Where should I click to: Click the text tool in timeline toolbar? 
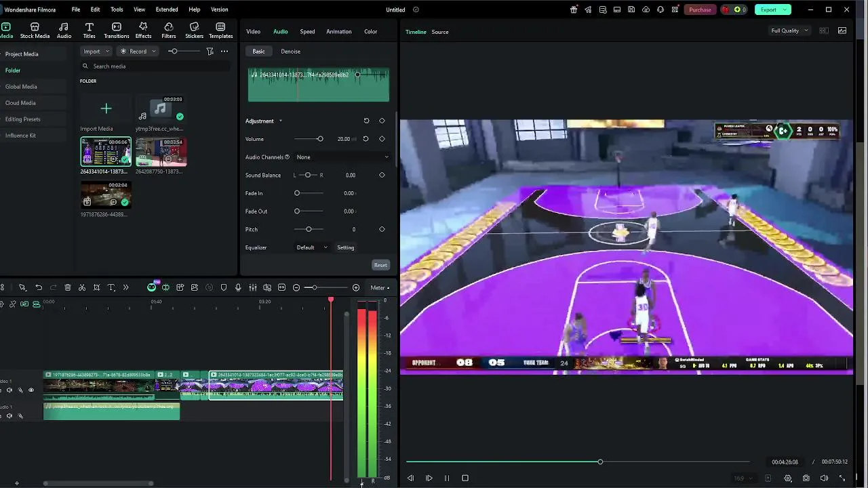coord(111,287)
